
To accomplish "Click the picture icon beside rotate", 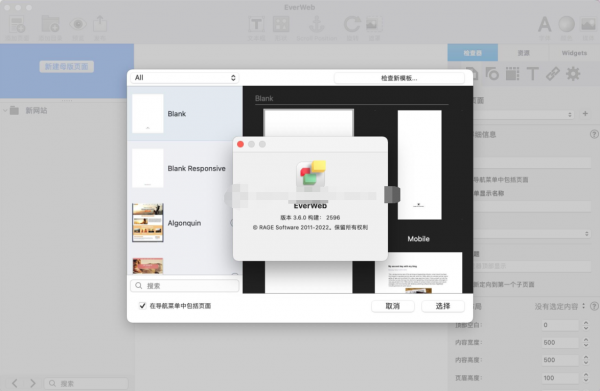I will click(x=373, y=24).
